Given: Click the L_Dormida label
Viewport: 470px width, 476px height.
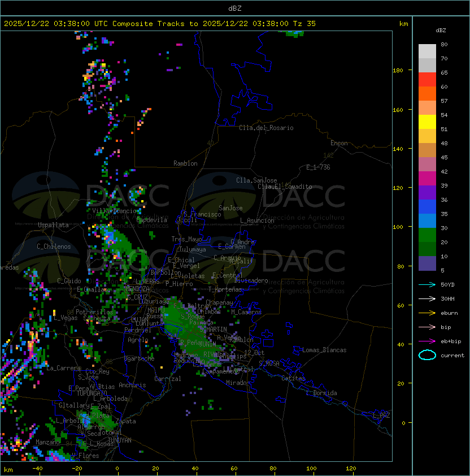Looking at the screenshot, I should coord(321,393).
